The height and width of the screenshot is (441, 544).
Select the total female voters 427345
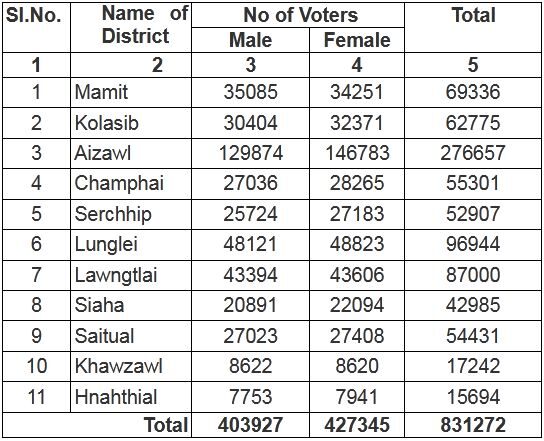point(357,425)
